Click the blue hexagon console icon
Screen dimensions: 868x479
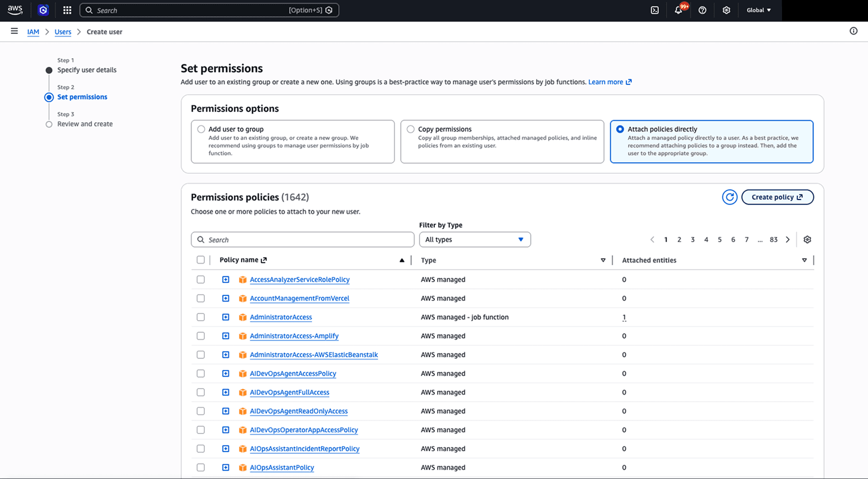coord(43,10)
